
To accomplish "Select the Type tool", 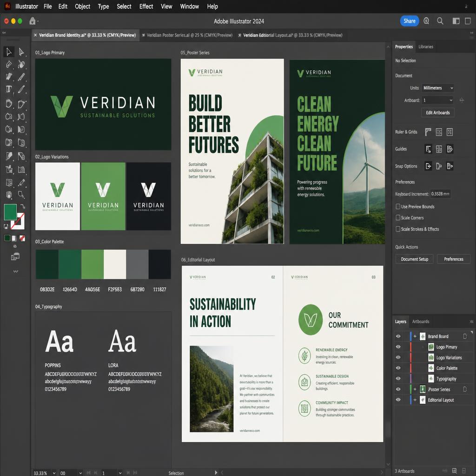I will (9, 89).
